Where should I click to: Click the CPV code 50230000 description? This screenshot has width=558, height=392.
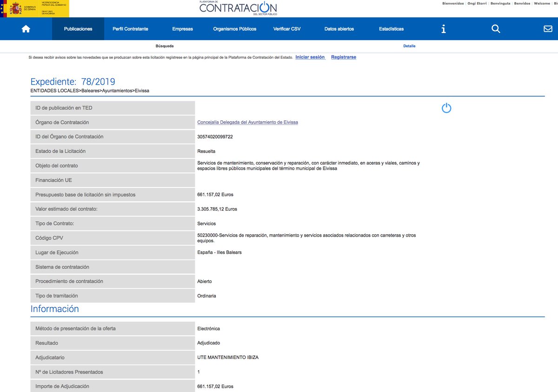[x=306, y=238]
